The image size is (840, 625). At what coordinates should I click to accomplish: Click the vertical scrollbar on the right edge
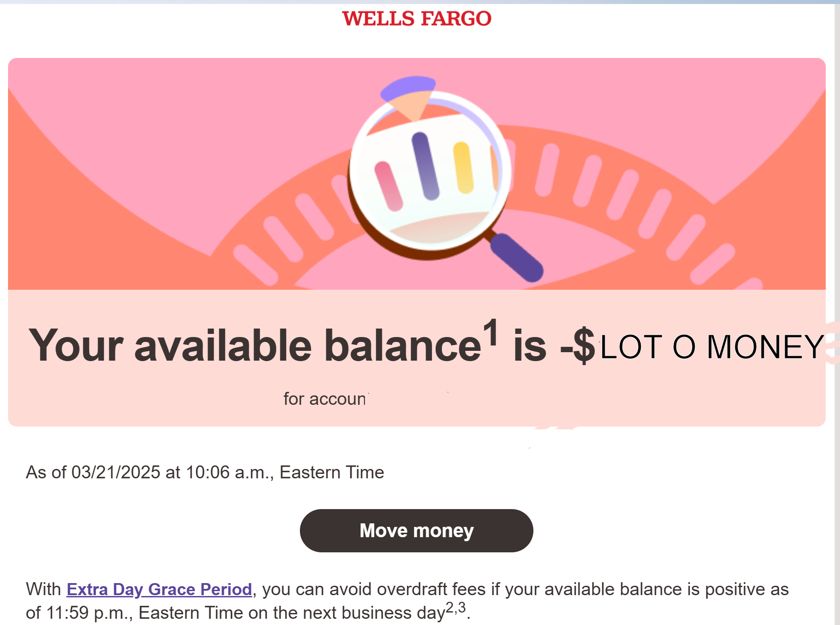pos(837,312)
